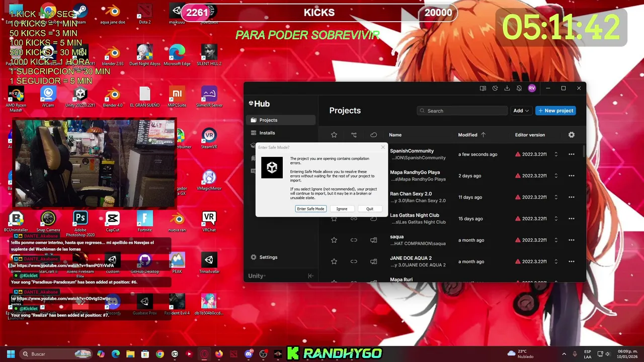The height and width of the screenshot is (362, 644).
Task: Select Blender 4.0 desktop shortcut
Action: 113,97
